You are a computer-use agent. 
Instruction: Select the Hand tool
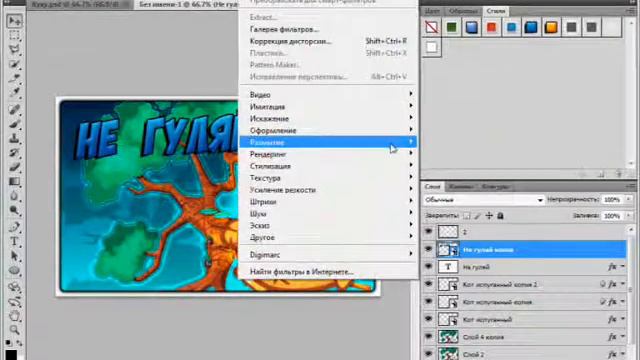click(14, 316)
